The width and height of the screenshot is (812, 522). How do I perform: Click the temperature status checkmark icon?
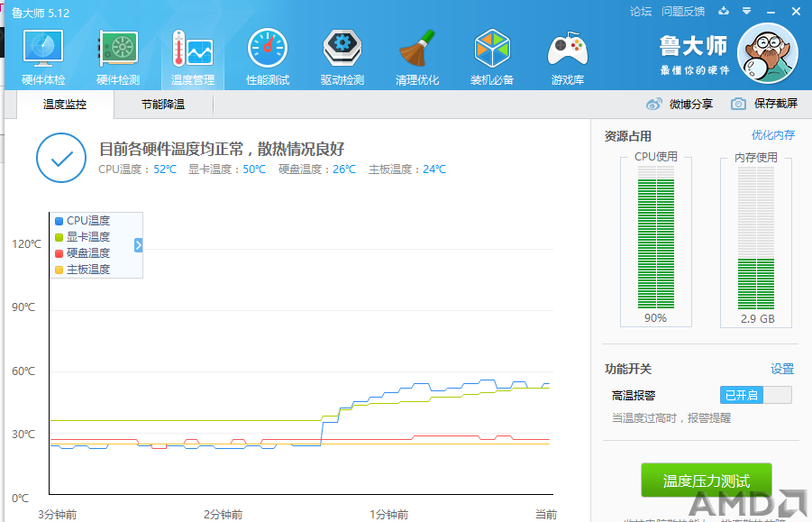click(x=61, y=158)
